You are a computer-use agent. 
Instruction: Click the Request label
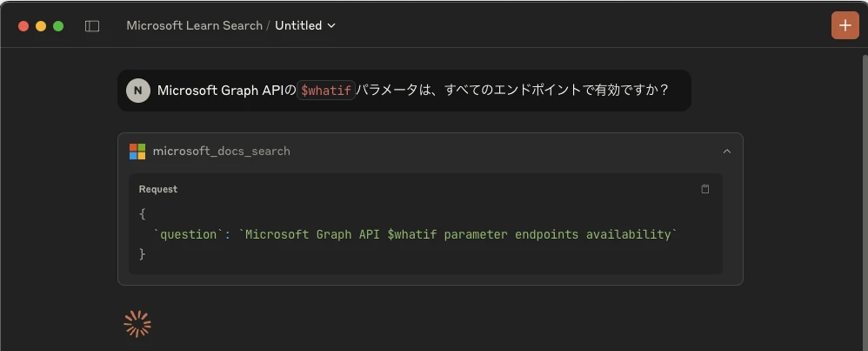158,189
